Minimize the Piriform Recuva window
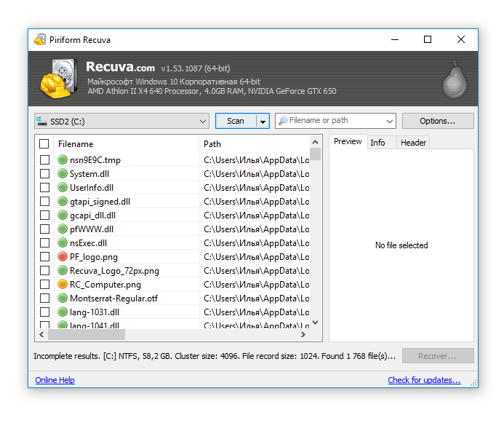This screenshot has height=431, width=504. (x=395, y=39)
